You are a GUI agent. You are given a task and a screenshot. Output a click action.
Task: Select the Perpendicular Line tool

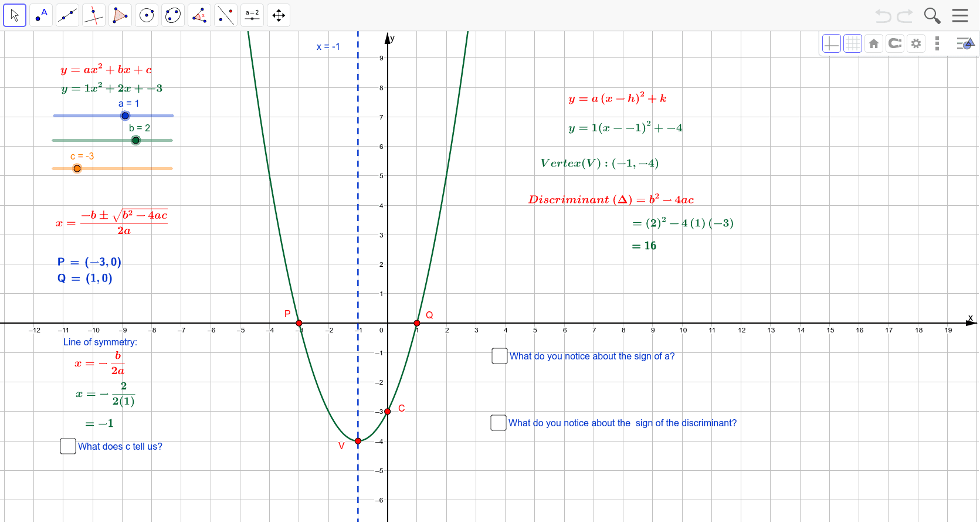[94, 15]
